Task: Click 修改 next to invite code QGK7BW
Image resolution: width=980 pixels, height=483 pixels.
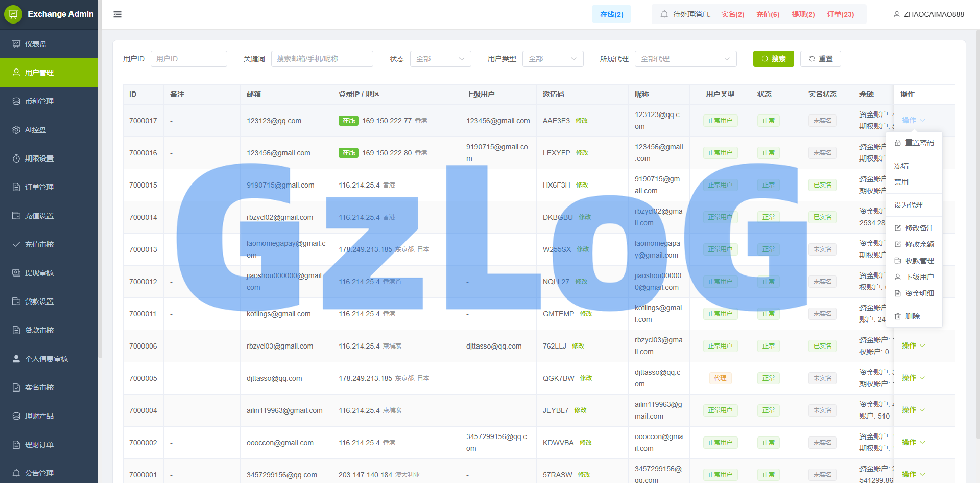Action: (586, 378)
